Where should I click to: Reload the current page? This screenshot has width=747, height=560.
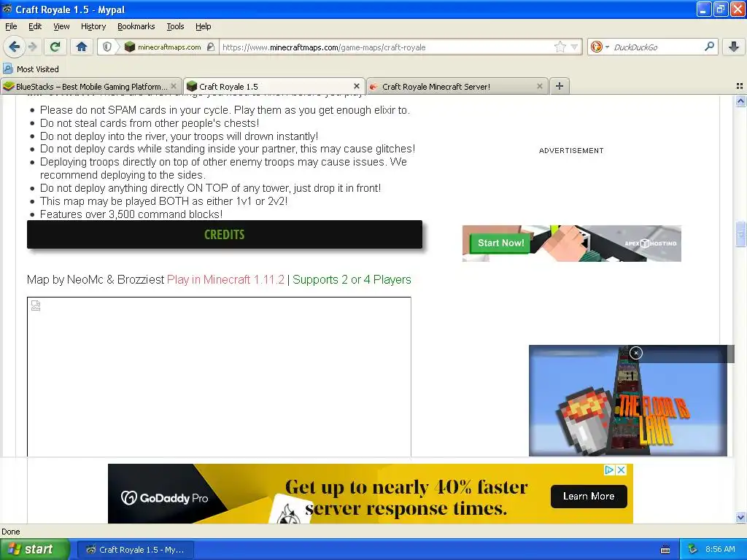click(x=55, y=47)
